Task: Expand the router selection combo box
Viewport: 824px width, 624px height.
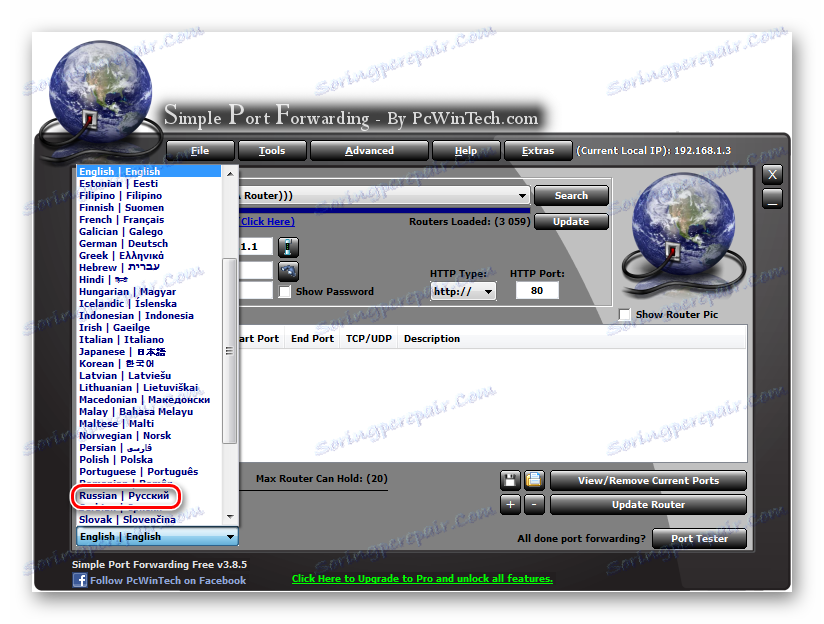Action: [521, 196]
